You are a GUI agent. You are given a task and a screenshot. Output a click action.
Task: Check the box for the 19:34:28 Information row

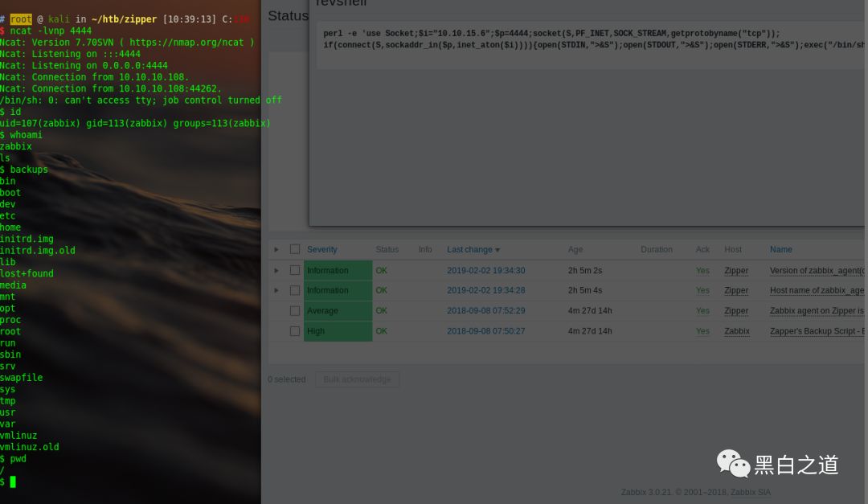[295, 290]
